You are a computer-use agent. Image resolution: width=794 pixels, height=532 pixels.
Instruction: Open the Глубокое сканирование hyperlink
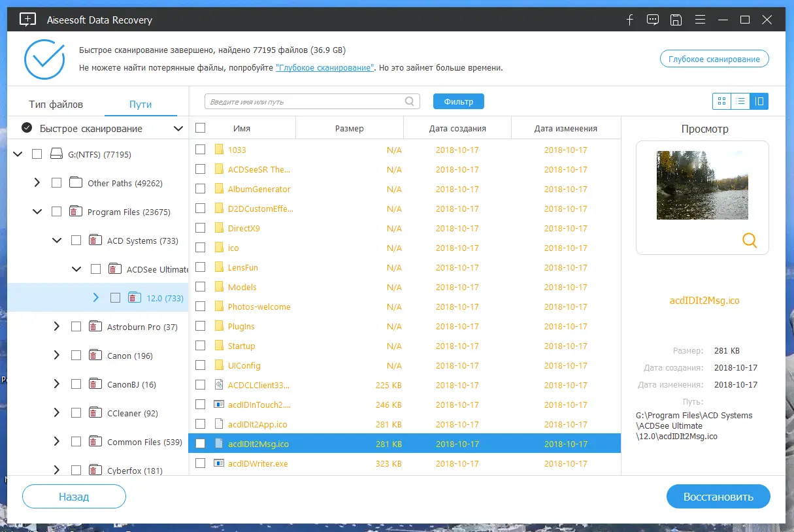coord(325,68)
